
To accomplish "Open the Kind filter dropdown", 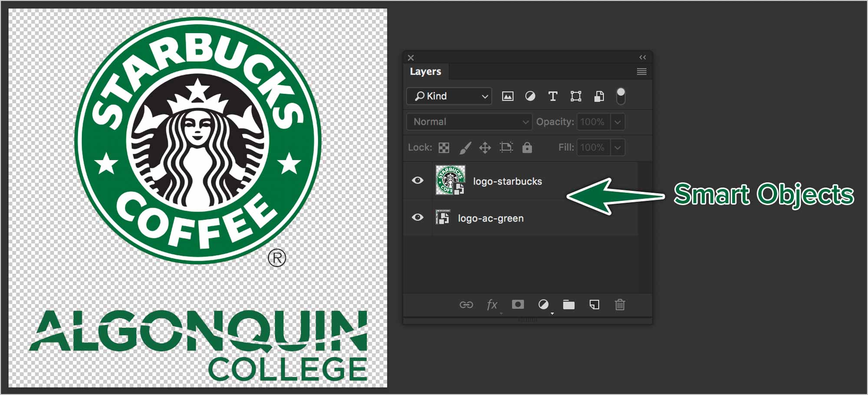I will [x=449, y=96].
